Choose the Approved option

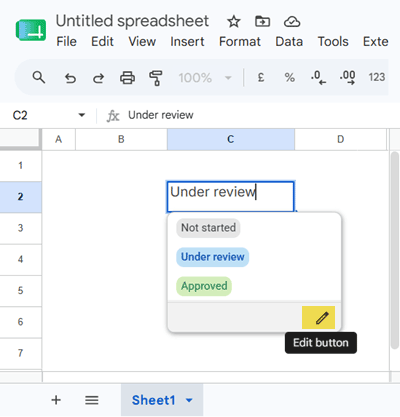(204, 286)
